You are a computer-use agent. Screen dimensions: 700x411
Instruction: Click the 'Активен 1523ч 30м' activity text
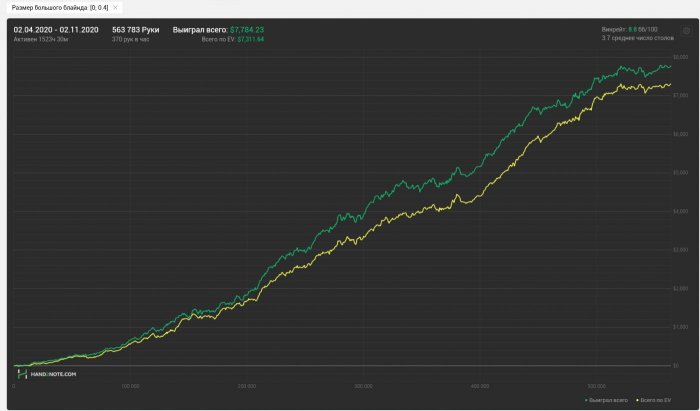(41, 39)
